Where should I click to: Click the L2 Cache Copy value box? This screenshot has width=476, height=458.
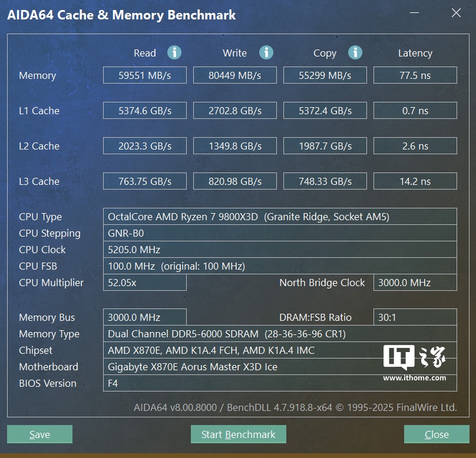click(325, 146)
